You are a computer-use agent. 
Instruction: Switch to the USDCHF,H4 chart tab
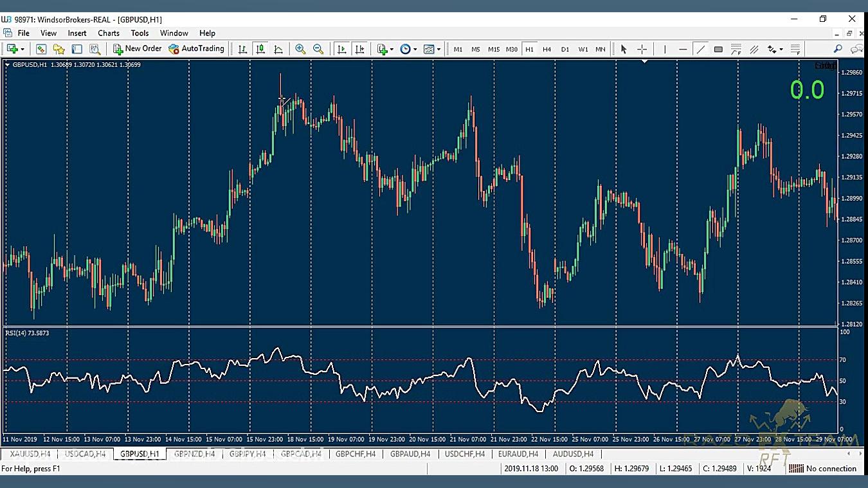point(465,454)
